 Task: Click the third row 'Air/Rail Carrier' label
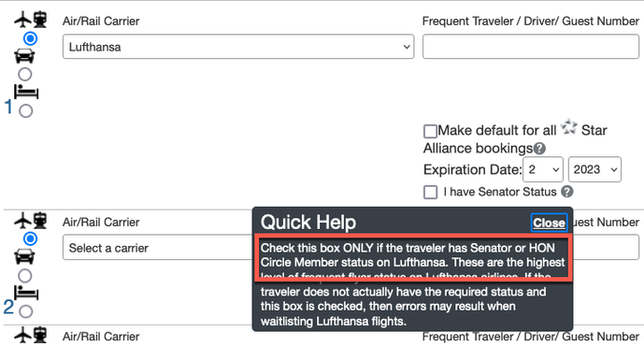[x=101, y=336]
